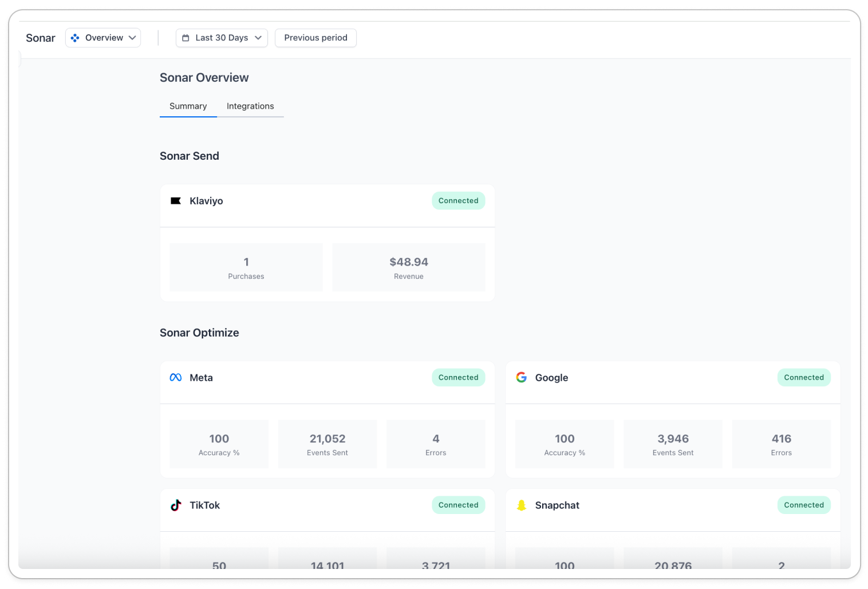Screen dimensions: 868x589
Task: Click the Klaviyo Connected badge
Action: 459,201
